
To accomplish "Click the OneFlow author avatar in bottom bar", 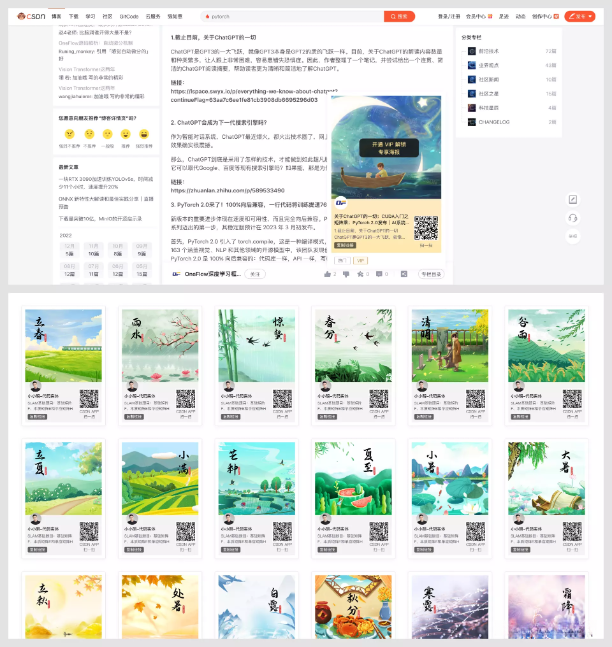I will (x=176, y=274).
